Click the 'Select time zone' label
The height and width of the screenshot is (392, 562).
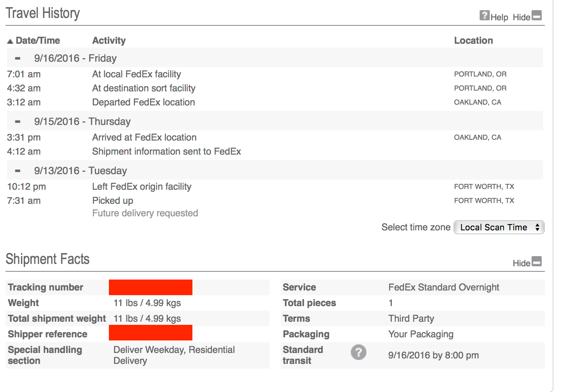[416, 227]
